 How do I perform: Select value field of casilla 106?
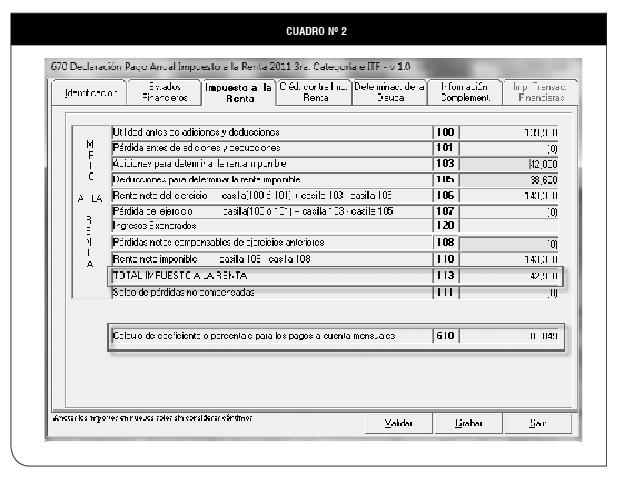509,196
